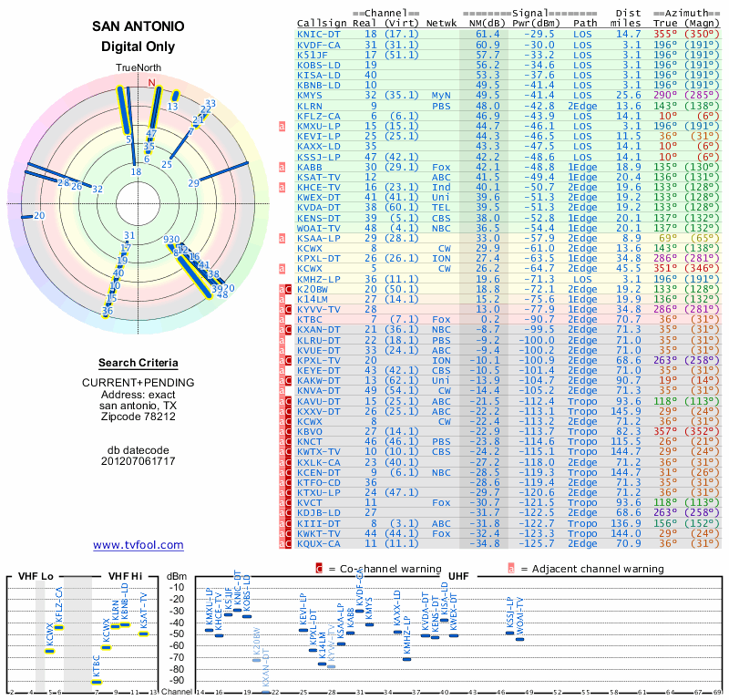
Task: Click co-channel C marker on KXAN-DT row
Action: coord(288,330)
